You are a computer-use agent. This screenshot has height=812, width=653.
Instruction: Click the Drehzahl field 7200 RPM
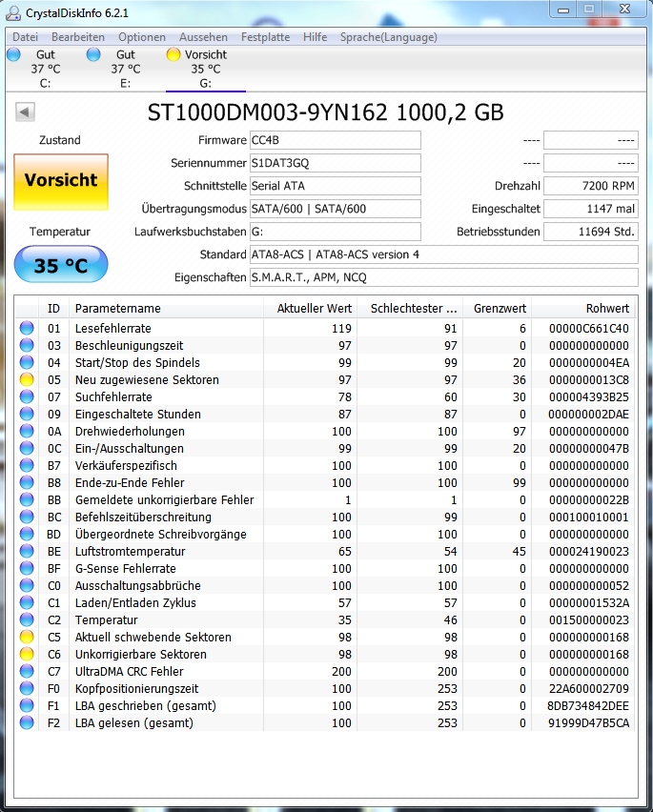(x=591, y=186)
